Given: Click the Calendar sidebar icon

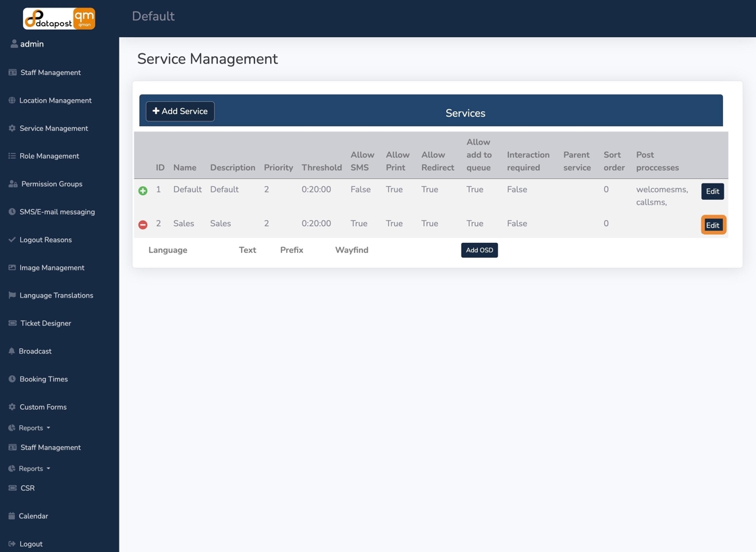Looking at the screenshot, I should (x=11, y=516).
